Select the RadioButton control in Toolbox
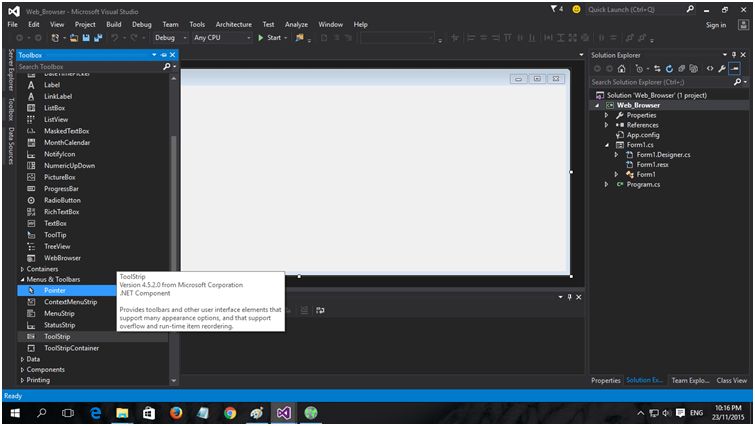The width and height of the screenshot is (755, 426). pyautogui.click(x=61, y=200)
